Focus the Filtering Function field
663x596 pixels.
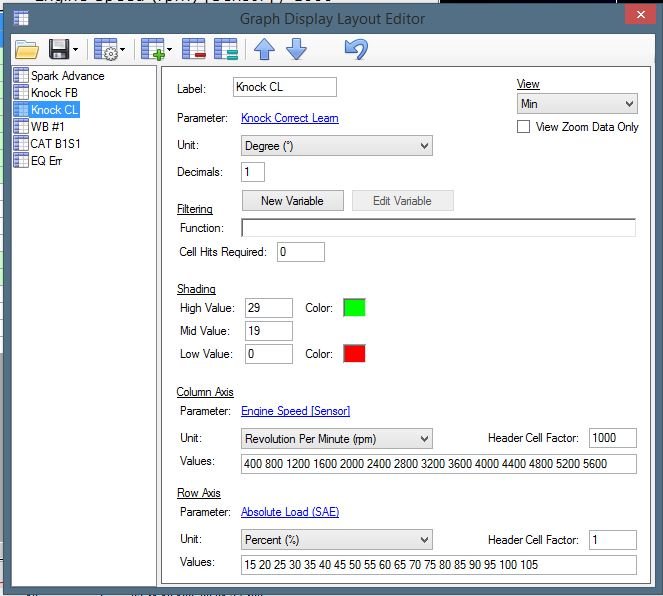tap(438, 228)
